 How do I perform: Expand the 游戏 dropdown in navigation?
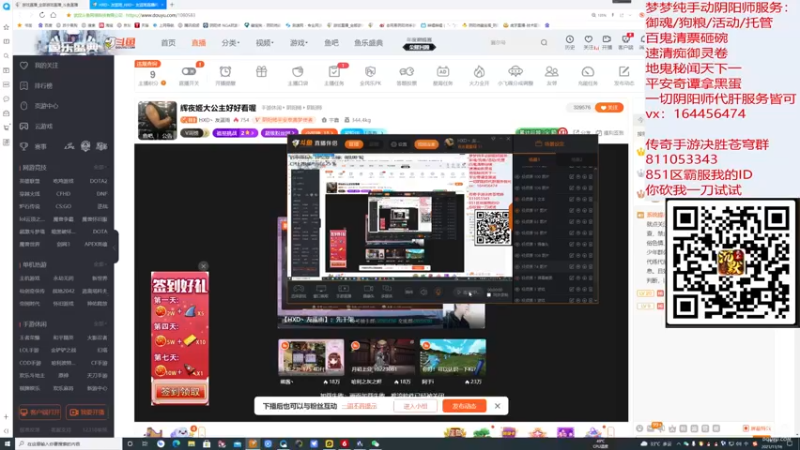[x=298, y=43]
